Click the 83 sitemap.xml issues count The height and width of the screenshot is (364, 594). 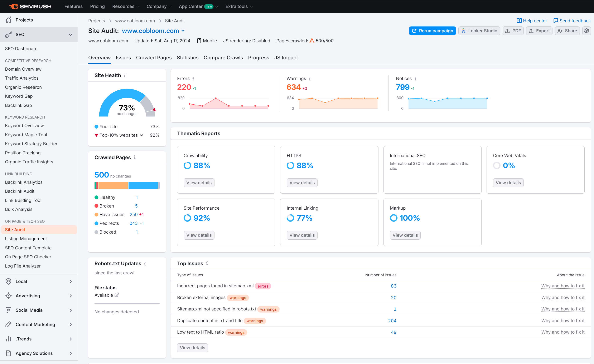pos(393,286)
